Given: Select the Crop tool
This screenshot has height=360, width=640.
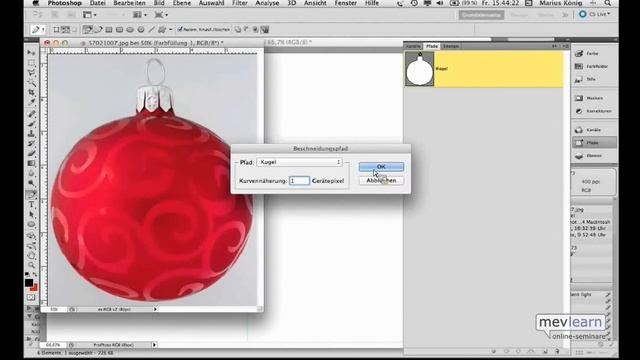Looking at the screenshot, I should (31, 93).
